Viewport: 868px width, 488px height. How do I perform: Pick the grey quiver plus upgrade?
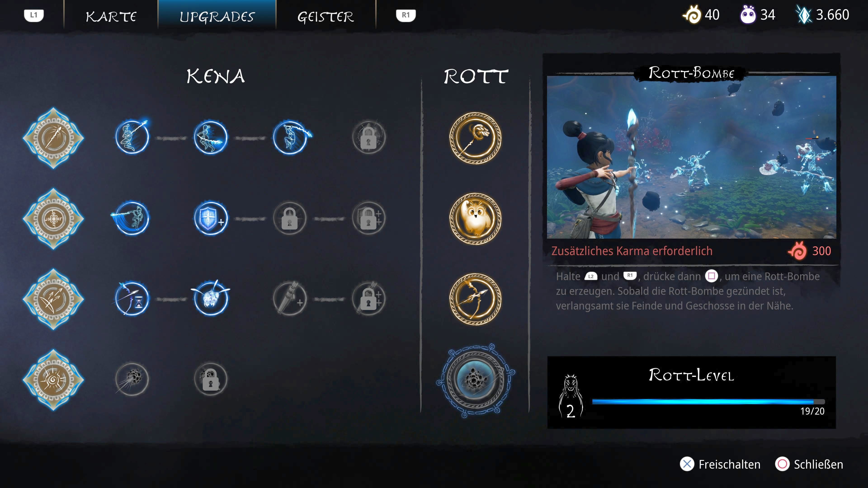point(289,299)
